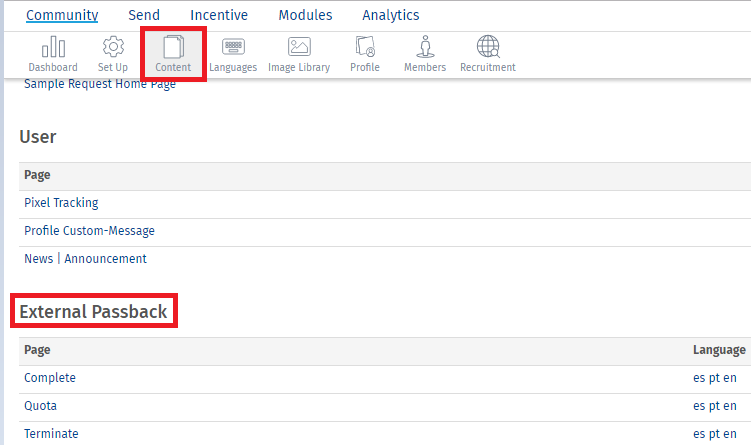Select 'pt' language in Terminate row
The height and width of the screenshot is (445, 751).
[x=714, y=434]
